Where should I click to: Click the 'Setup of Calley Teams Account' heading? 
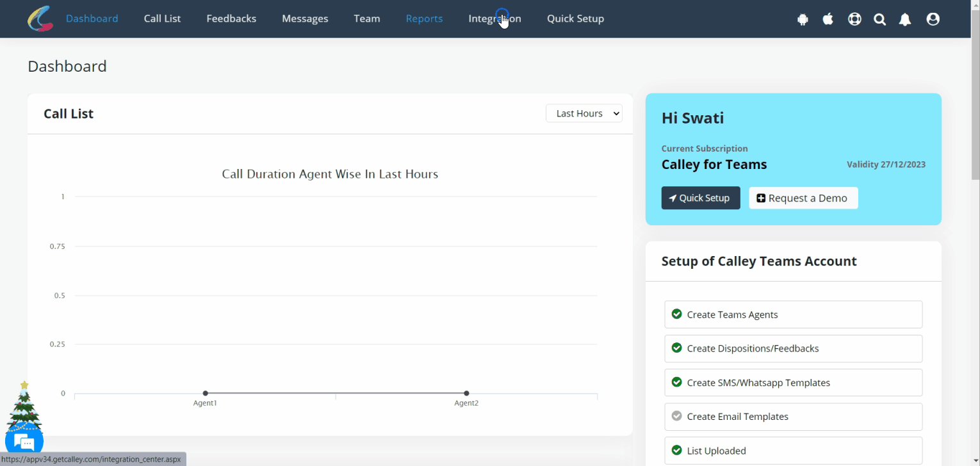coord(759,261)
